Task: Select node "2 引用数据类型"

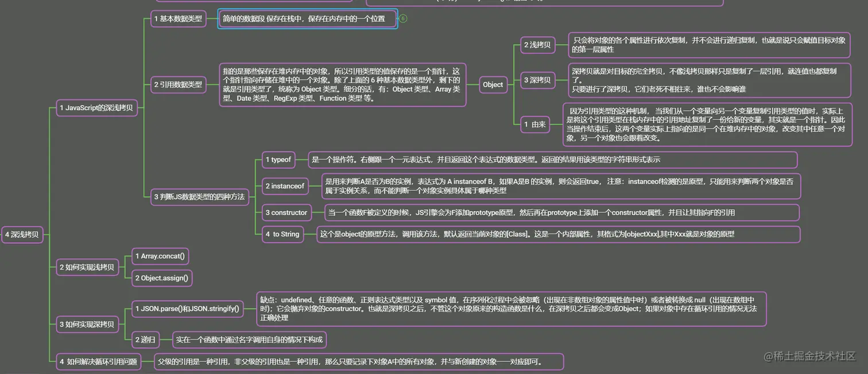Action: pos(178,84)
